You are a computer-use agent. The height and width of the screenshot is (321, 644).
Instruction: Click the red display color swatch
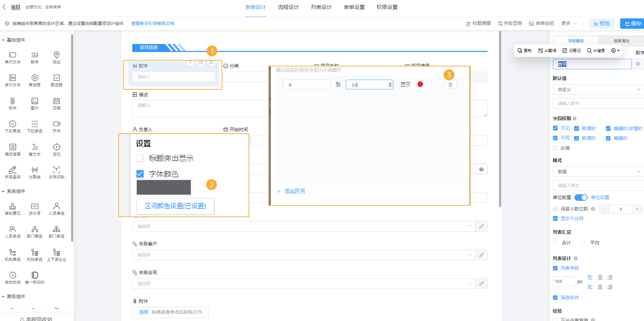tap(420, 84)
